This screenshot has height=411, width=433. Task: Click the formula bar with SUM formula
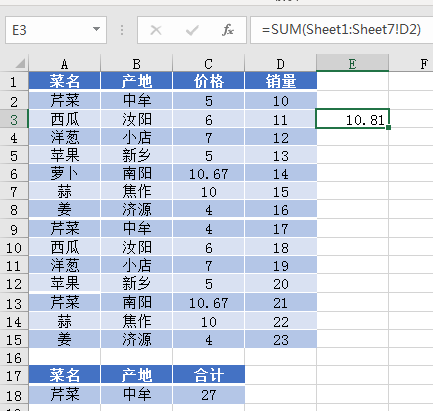click(342, 30)
